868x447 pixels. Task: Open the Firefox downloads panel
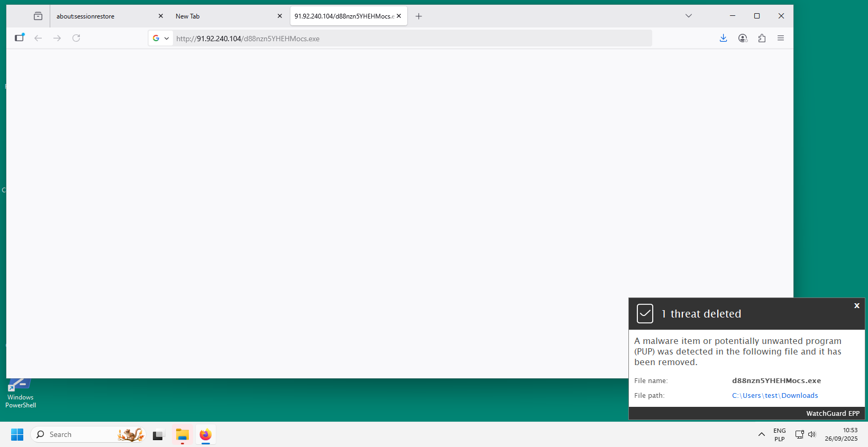click(x=723, y=38)
